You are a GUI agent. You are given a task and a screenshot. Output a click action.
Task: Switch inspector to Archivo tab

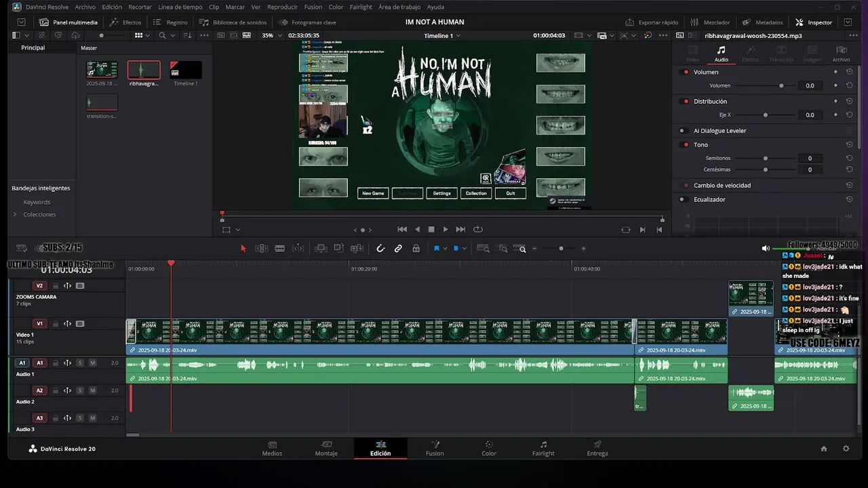[x=841, y=54]
